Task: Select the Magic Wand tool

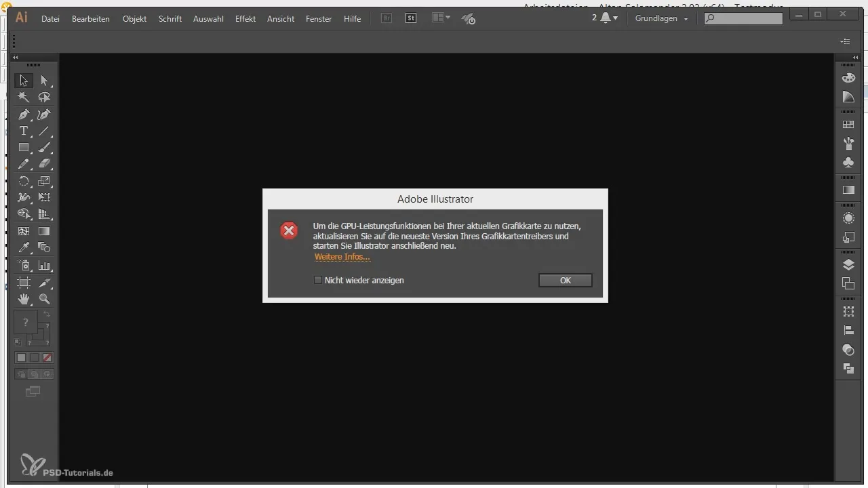Action: click(x=24, y=98)
